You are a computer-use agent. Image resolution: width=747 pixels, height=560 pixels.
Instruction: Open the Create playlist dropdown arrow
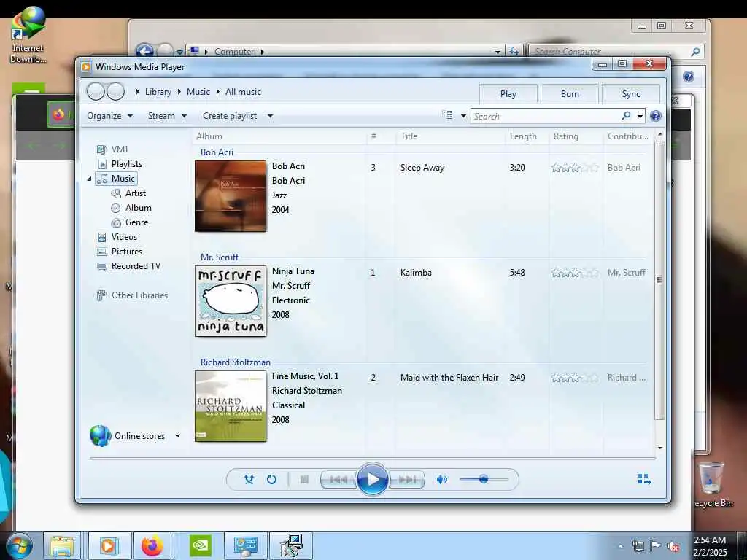coord(270,116)
